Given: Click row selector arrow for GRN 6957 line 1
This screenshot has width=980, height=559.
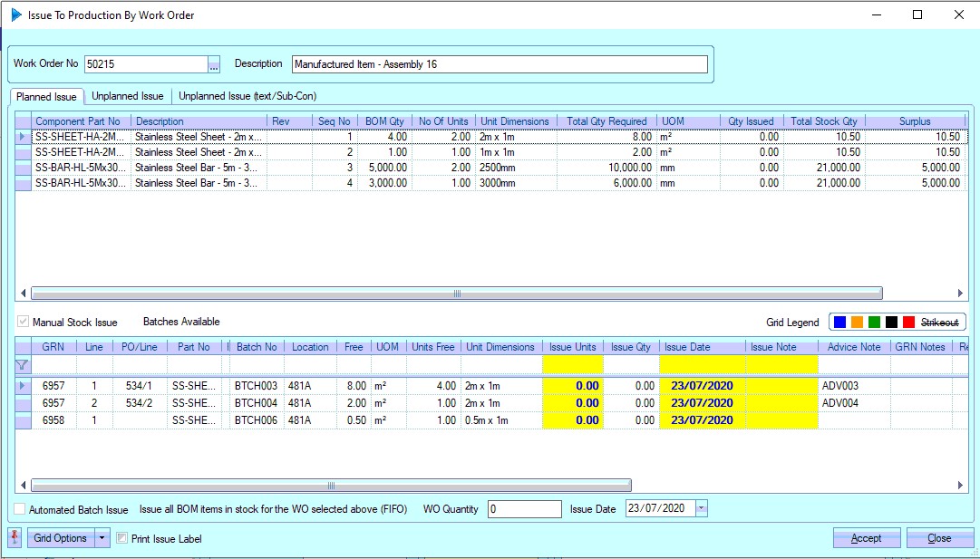Looking at the screenshot, I should pos(23,386).
